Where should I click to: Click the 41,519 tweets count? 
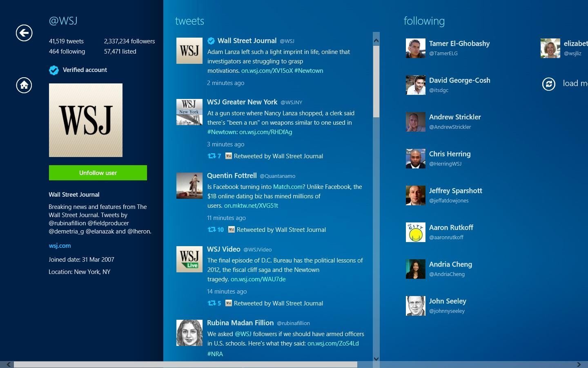click(66, 41)
